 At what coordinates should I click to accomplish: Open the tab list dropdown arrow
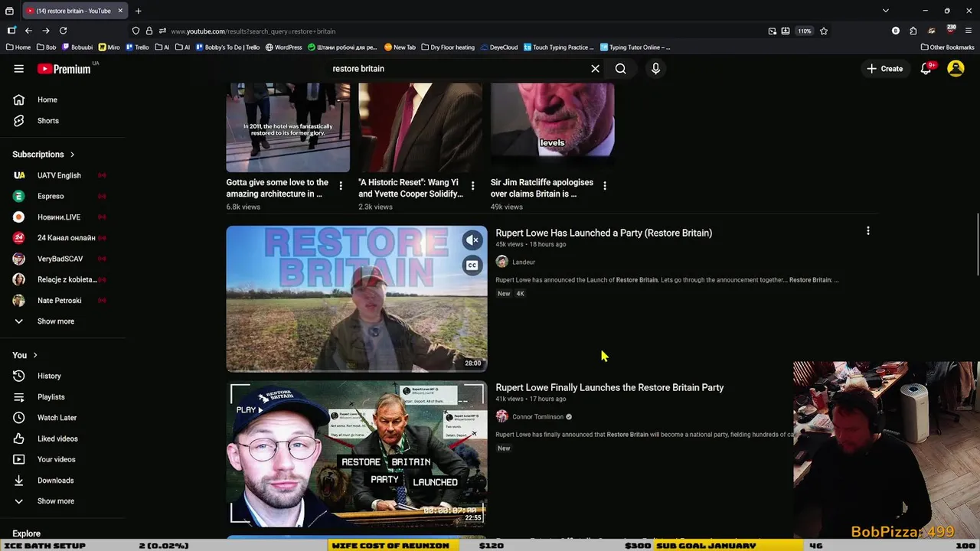pos(886,11)
